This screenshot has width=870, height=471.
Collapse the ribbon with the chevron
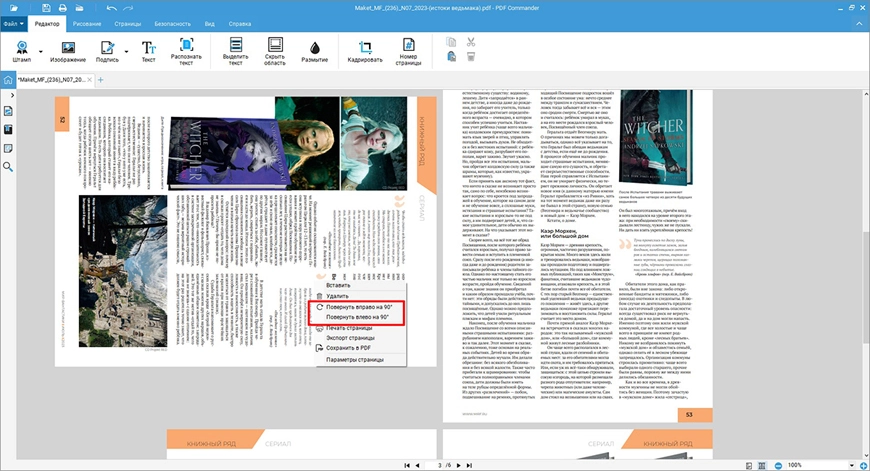[x=861, y=24]
